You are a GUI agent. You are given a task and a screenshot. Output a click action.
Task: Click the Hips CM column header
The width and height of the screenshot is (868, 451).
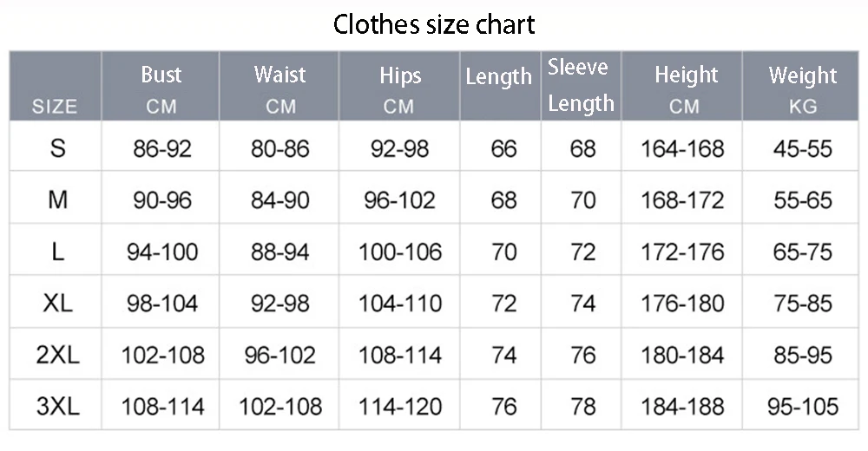tap(399, 88)
